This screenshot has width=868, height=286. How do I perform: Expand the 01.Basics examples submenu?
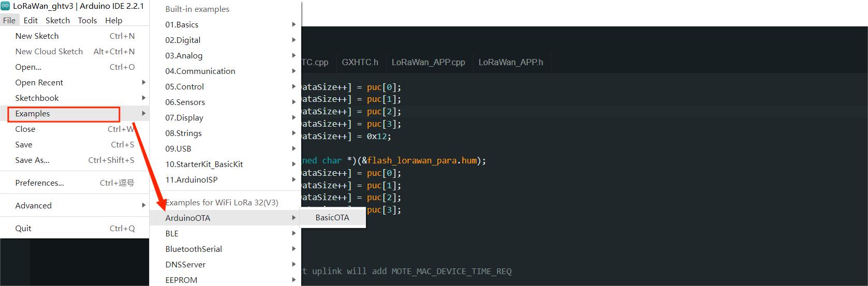182,24
